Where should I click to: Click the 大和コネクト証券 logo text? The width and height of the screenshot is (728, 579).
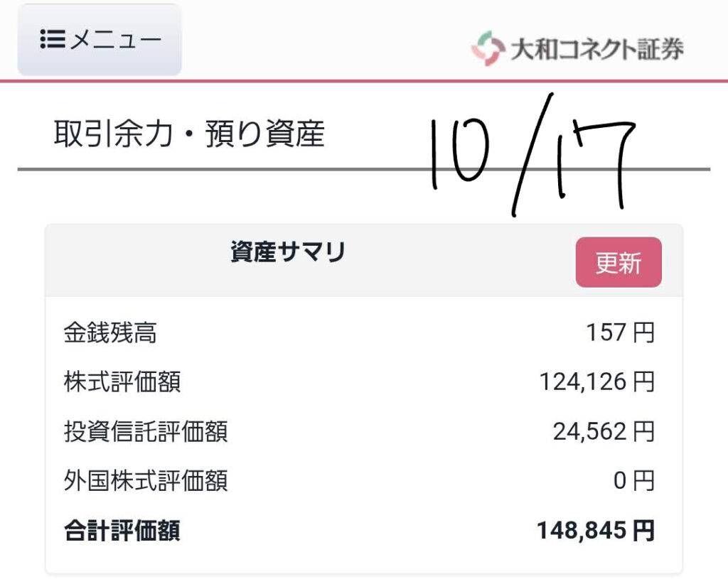click(x=596, y=49)
